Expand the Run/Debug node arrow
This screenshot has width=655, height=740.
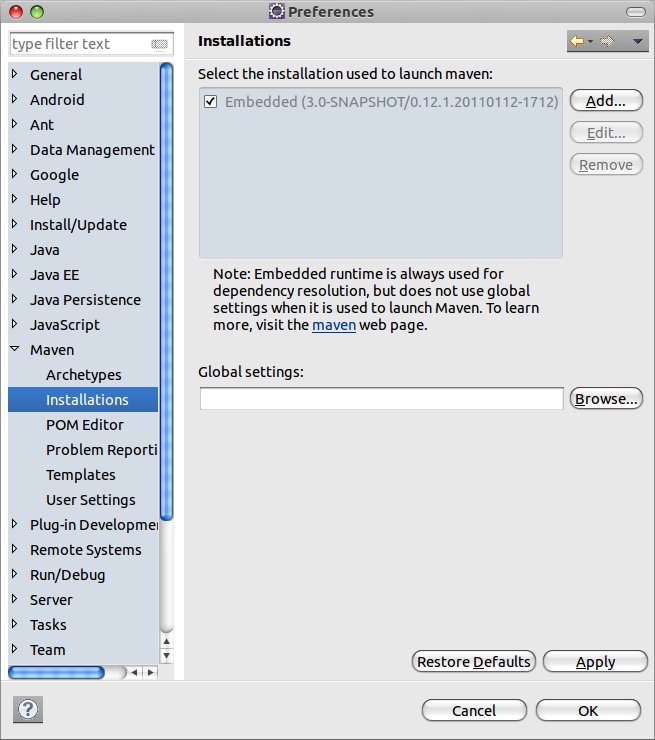click(x=15, y=574)
